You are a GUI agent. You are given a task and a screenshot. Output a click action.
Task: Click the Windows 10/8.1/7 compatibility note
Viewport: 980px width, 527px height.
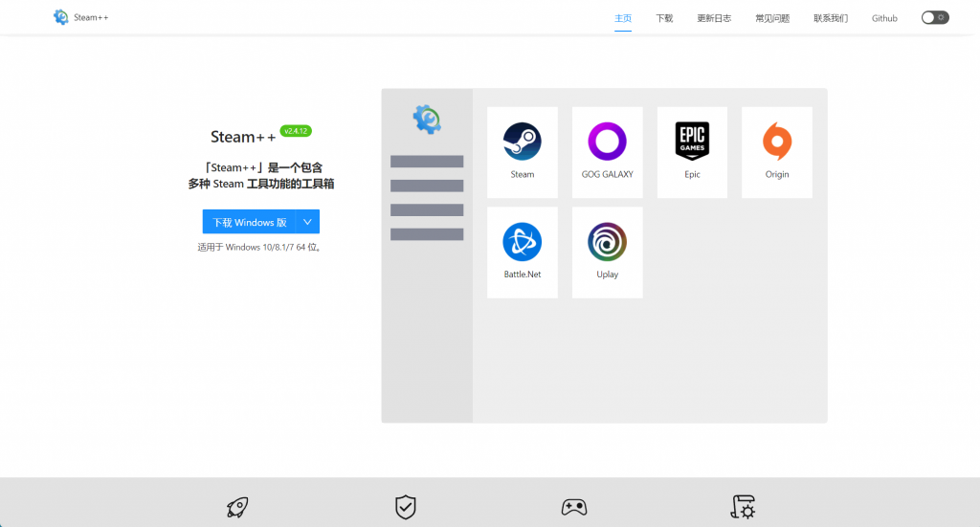tap(260, 248)
